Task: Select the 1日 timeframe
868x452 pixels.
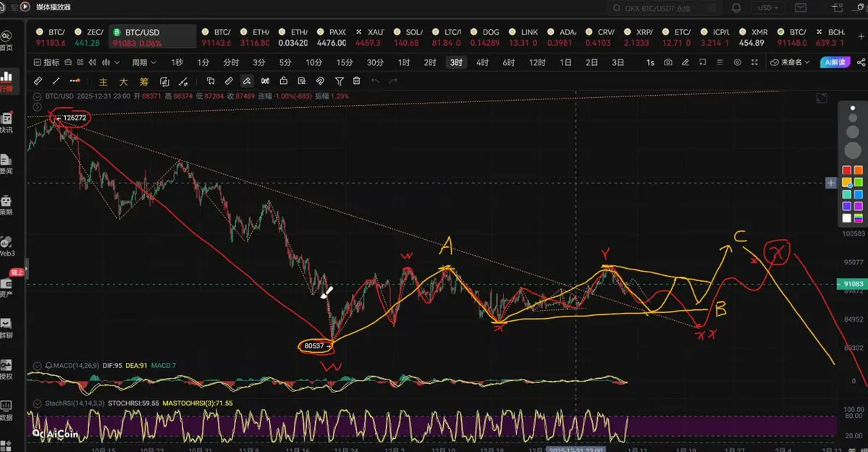Action: [x=565, y=62]
